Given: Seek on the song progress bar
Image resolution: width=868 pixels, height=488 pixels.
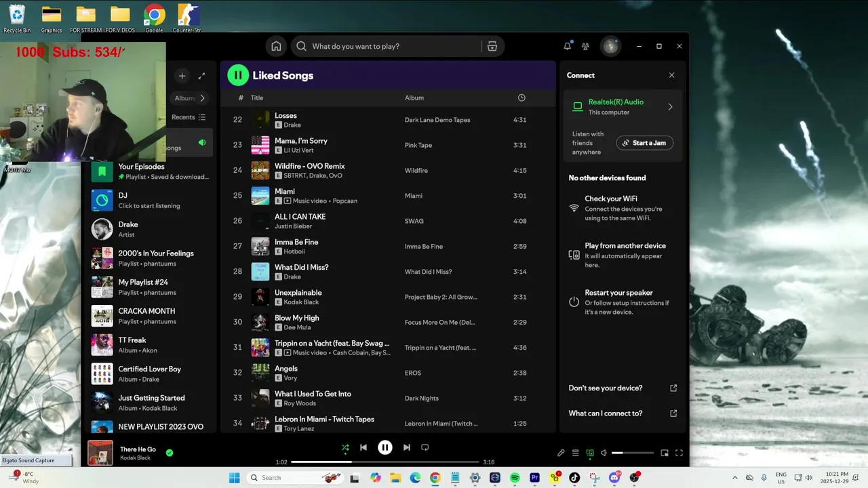Looking at the screenshot, I should (x=385, y=462).
